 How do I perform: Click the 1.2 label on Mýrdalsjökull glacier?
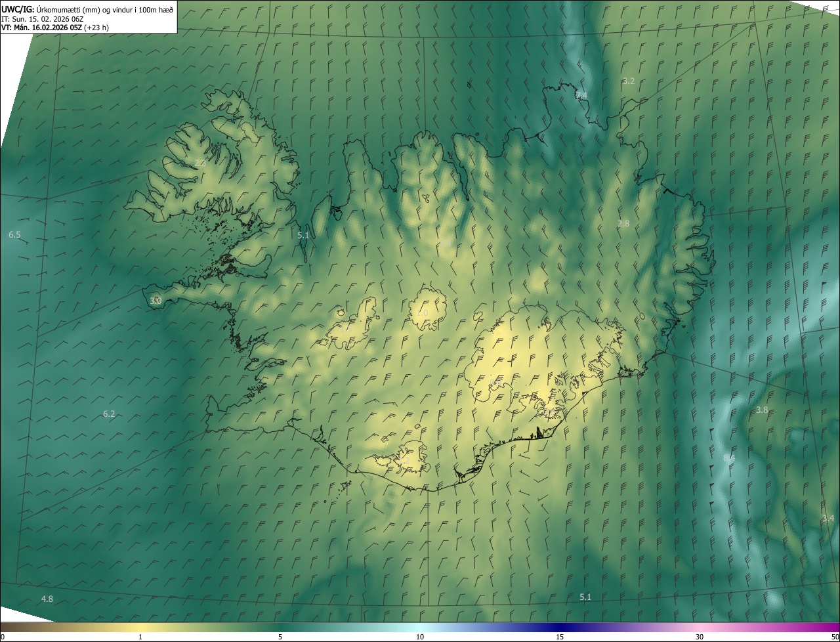[404, 461]
